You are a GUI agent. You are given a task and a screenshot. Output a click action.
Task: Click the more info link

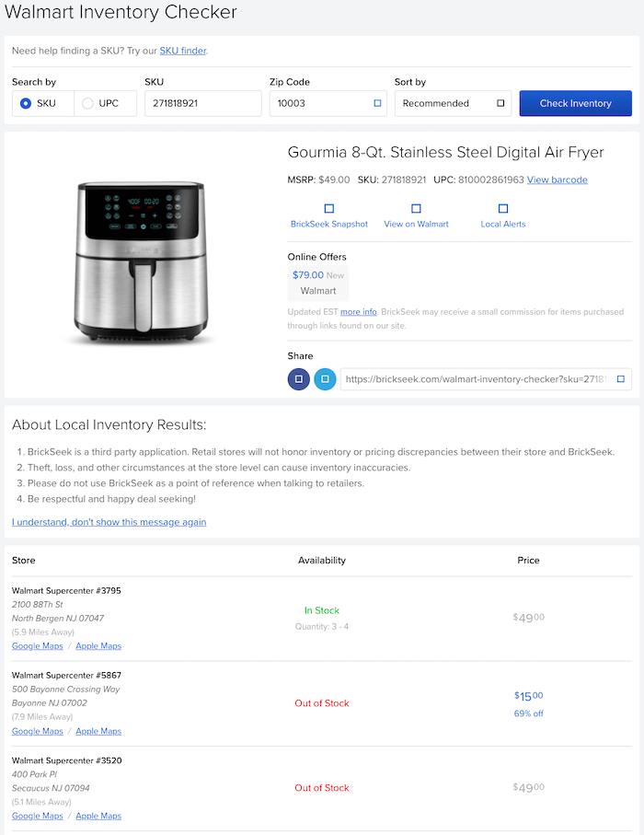pos(358,312)
